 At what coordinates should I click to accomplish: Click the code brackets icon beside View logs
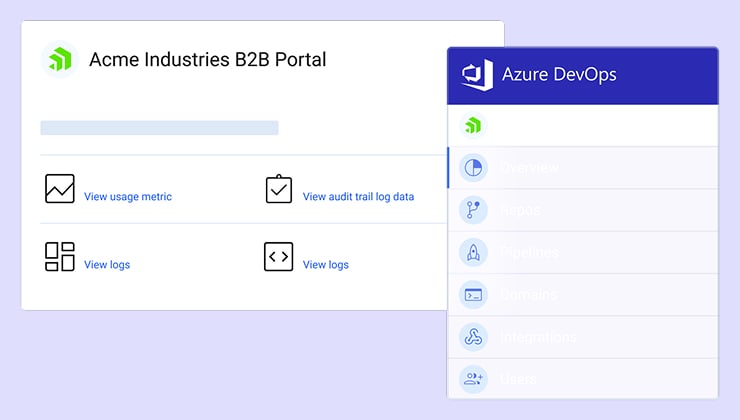coord(278,257)
